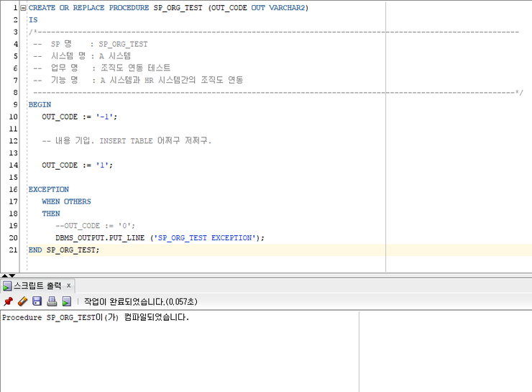Screen dimensions: 532x392
Task: Select the 스크립트 출력 tab
Action: coord(37,286)
